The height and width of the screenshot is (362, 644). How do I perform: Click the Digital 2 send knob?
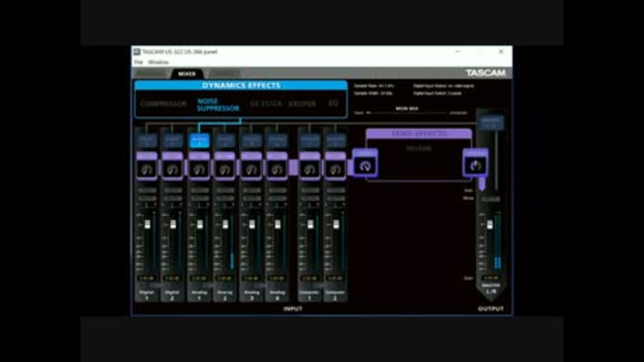(x=172, y=169)
